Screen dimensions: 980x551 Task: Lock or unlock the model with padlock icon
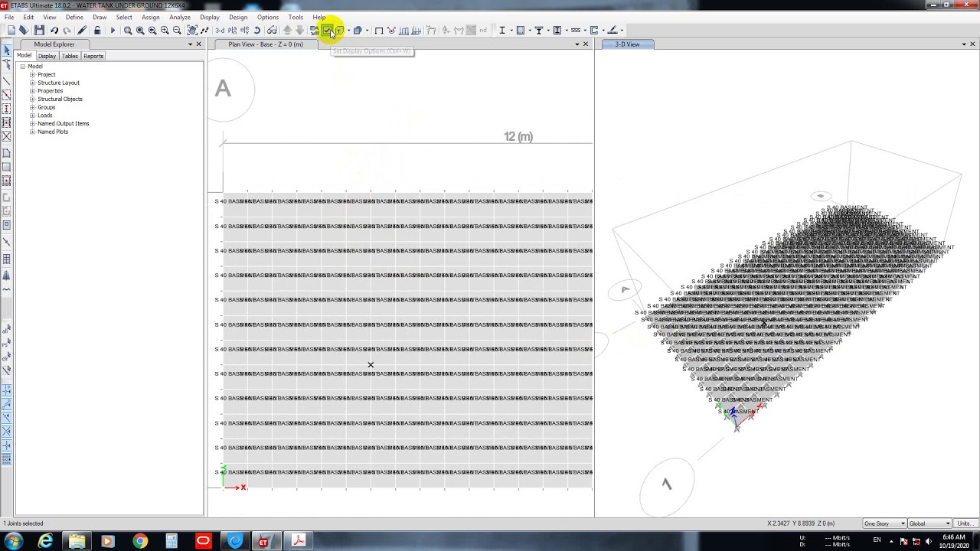coord(97,31)
